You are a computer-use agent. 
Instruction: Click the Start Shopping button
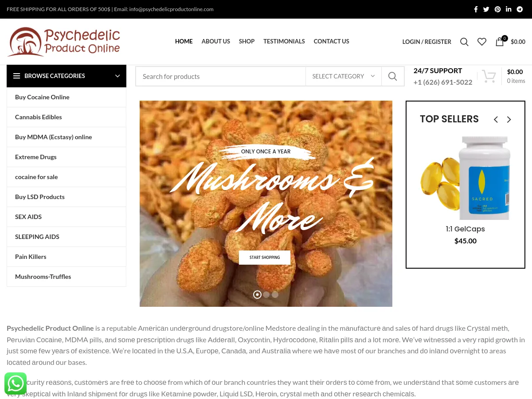pos(265,258)
